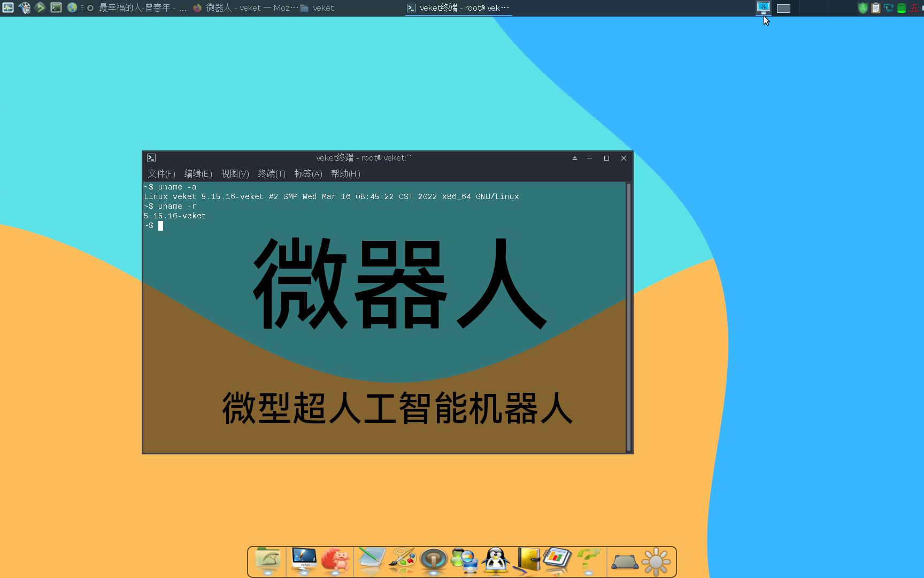This screenshot has height=578, width=924.
Task: Click the terminal window menu icon in titlebar
Action: coord(151,158)
